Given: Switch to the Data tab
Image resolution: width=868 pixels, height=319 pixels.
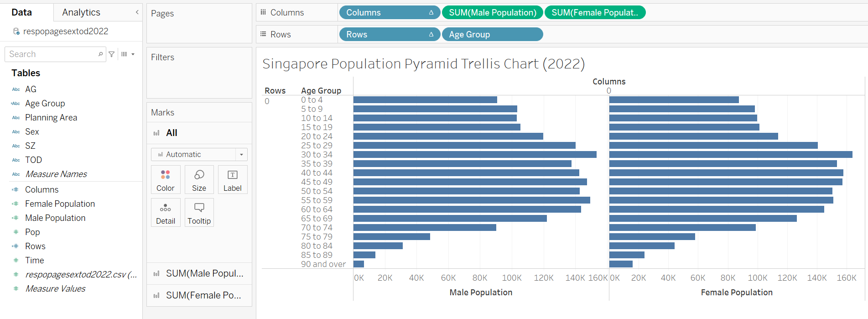Looking at the screenshot, I should pyautogui.click(x=22, y=12).
